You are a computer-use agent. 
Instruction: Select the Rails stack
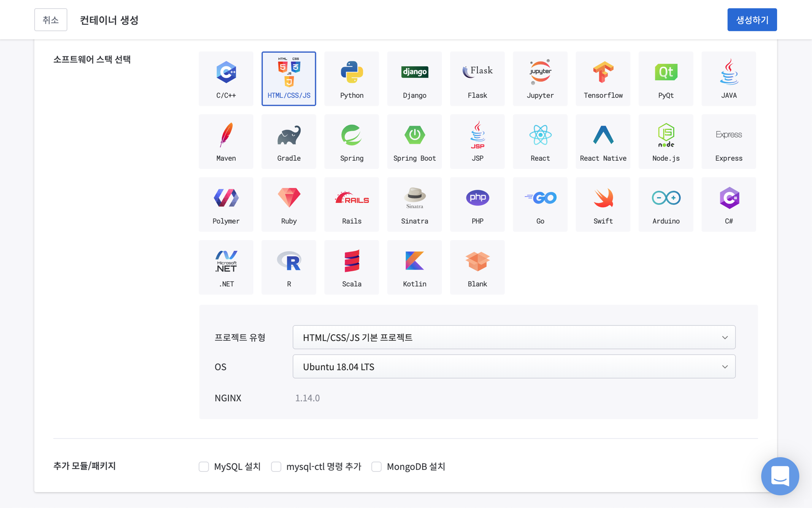(x=352, y=204)
